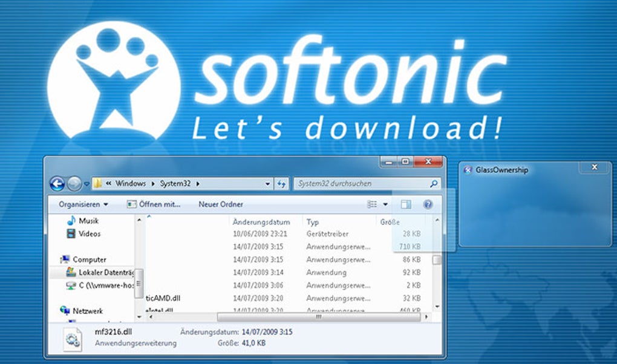
Task: Expand the arrow after the Windows breadcrumb
Action: (x=153, y=184)
